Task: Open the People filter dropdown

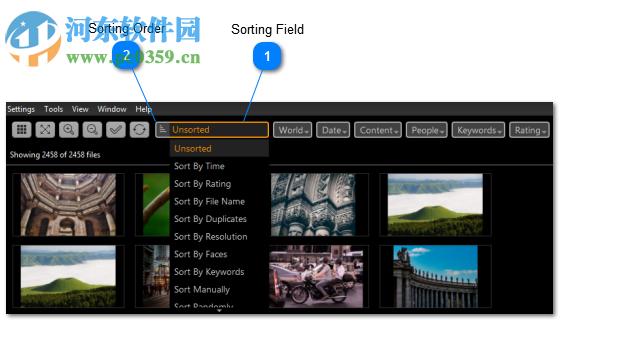Action: click(x=427, y=130)
